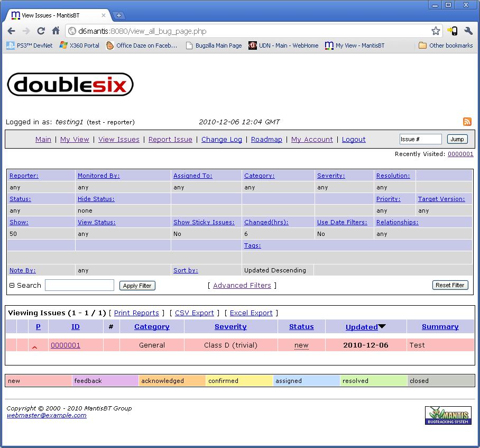Click the priority arrow icon for issue 0000001

35,346
